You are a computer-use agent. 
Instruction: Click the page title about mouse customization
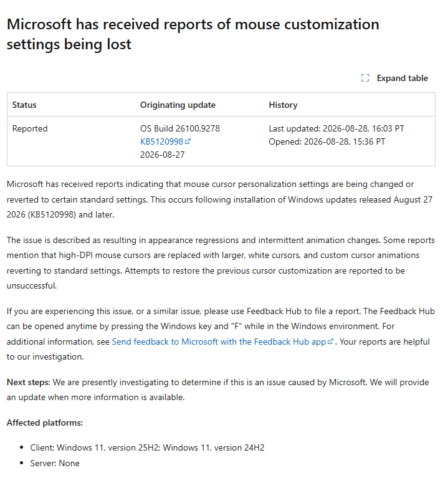(x=193, y=34)
